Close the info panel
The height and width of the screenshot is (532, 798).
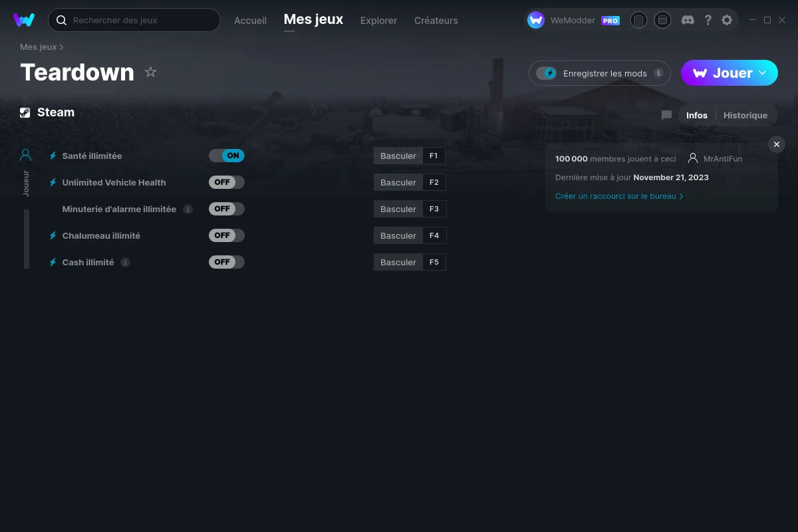click(x=776, y=144)
